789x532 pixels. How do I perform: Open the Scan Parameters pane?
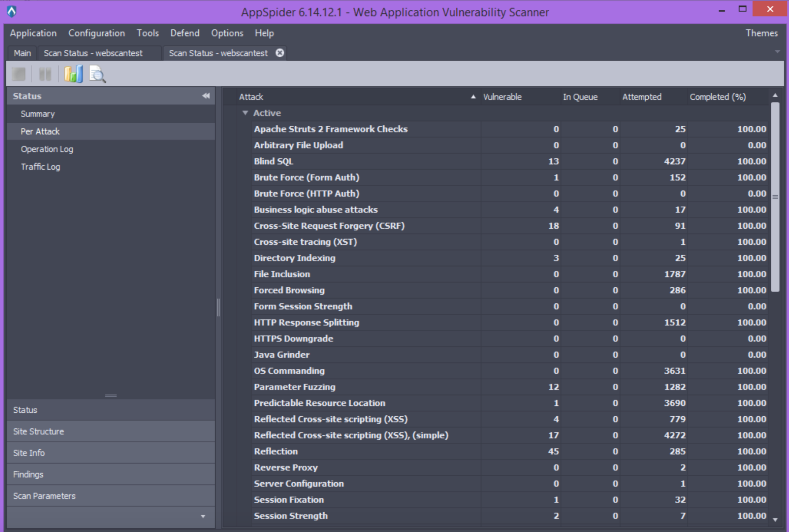[111, 496]
